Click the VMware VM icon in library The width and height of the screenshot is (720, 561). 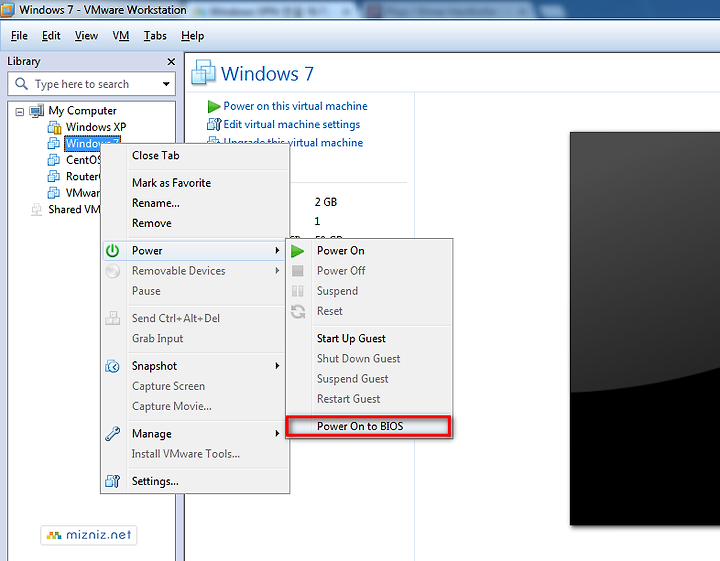coord(54,193)
